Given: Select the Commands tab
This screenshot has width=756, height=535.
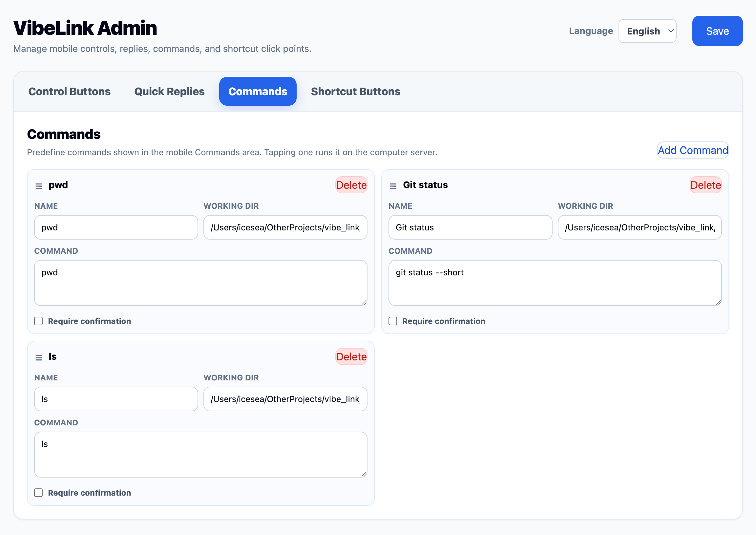Looking at the screenshot, I should pyautogui.click(x=258, y=91).
